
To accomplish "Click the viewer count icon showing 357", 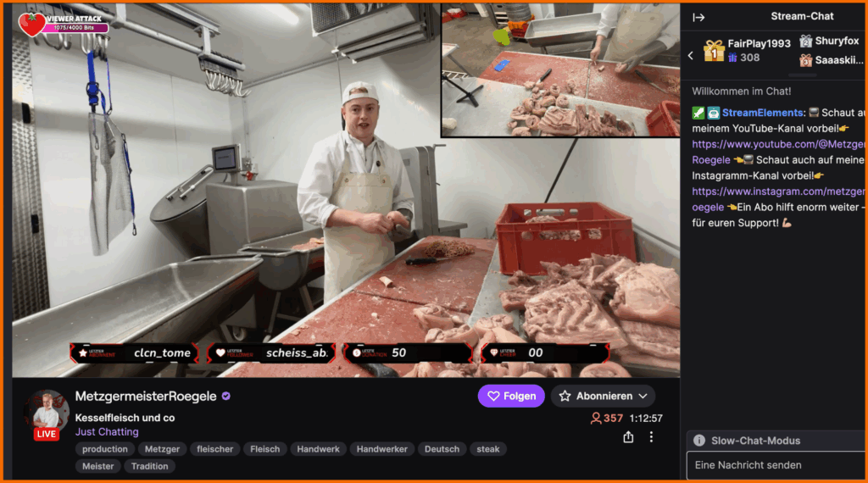I will point(596,419).
